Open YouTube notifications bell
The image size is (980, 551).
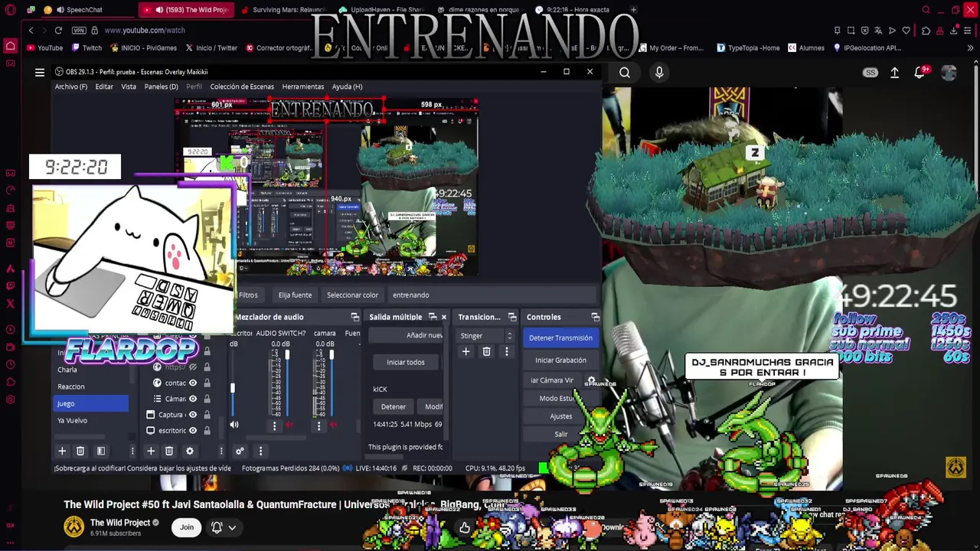point(920,72)
